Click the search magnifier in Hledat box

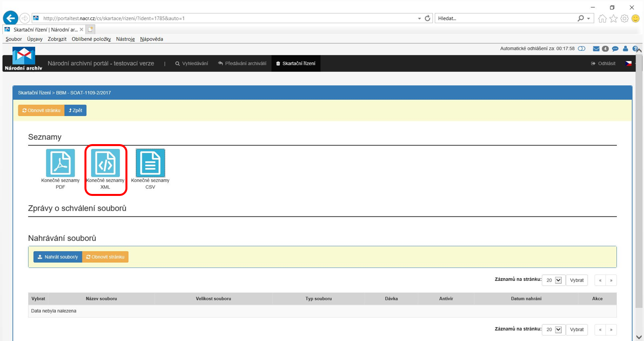pyautogui.click(x=581, y=18)
